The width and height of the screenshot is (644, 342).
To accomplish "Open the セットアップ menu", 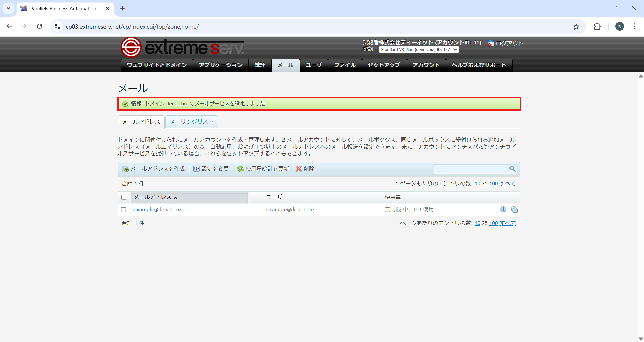I will 384,65.
